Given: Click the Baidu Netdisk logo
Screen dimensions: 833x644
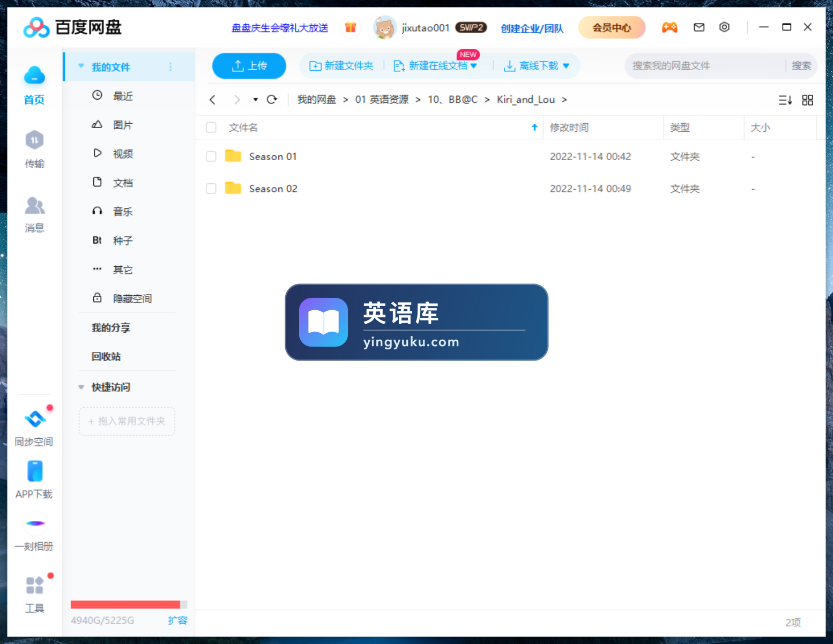Looking at the screenshot, I should [72, 27].
